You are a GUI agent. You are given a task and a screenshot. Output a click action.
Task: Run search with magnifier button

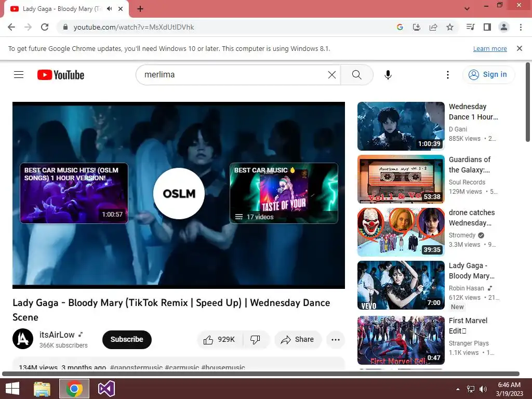[x=356, y=75]
